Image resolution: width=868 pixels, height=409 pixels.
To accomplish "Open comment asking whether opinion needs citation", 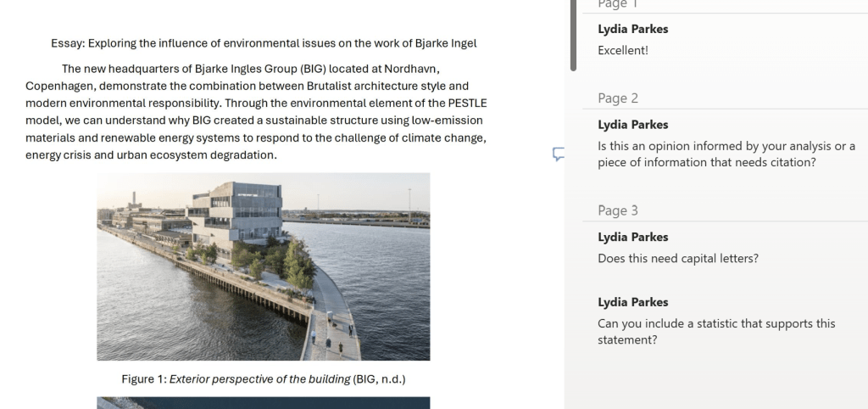I will (726, 154).
